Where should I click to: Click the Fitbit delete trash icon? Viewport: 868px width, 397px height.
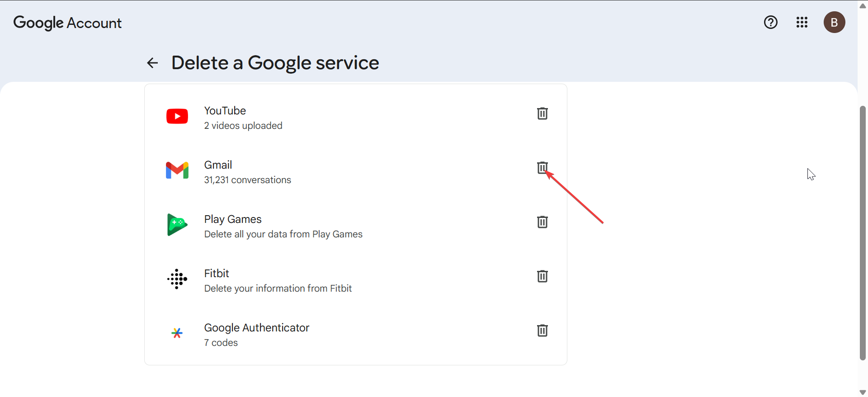click(x=542, y=276)
